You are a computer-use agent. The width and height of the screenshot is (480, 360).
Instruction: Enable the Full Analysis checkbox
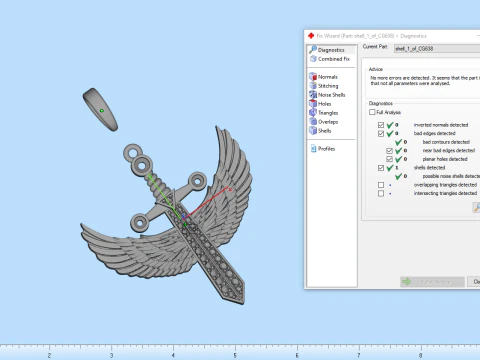(x=372, y=112)
